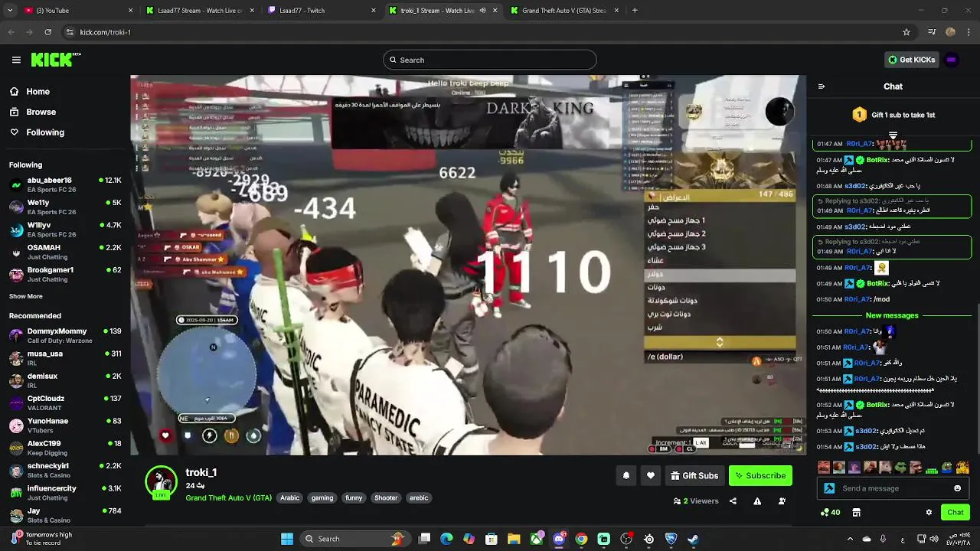Image resolution: width=980 pixels, height=551 pixels.
Task: Open Brookgamer1 channel in sidebar
Action: click(x=65, y=274)
